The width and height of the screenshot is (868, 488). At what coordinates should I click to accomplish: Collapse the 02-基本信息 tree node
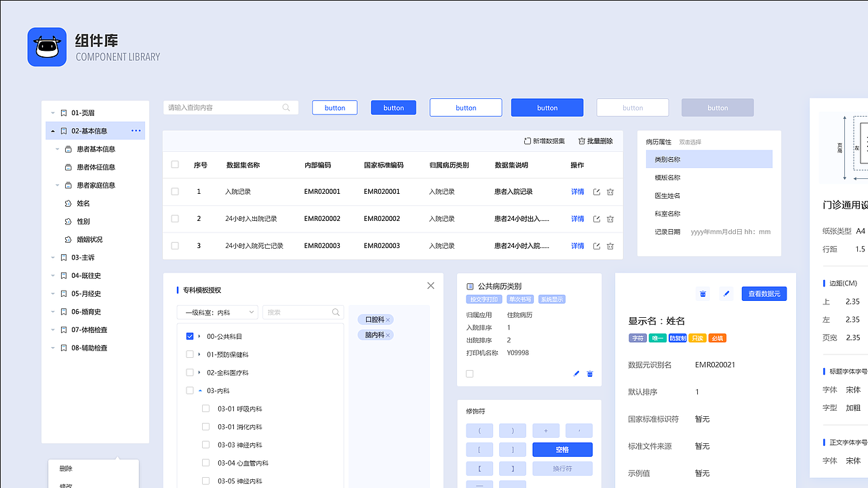coord(53,131)
